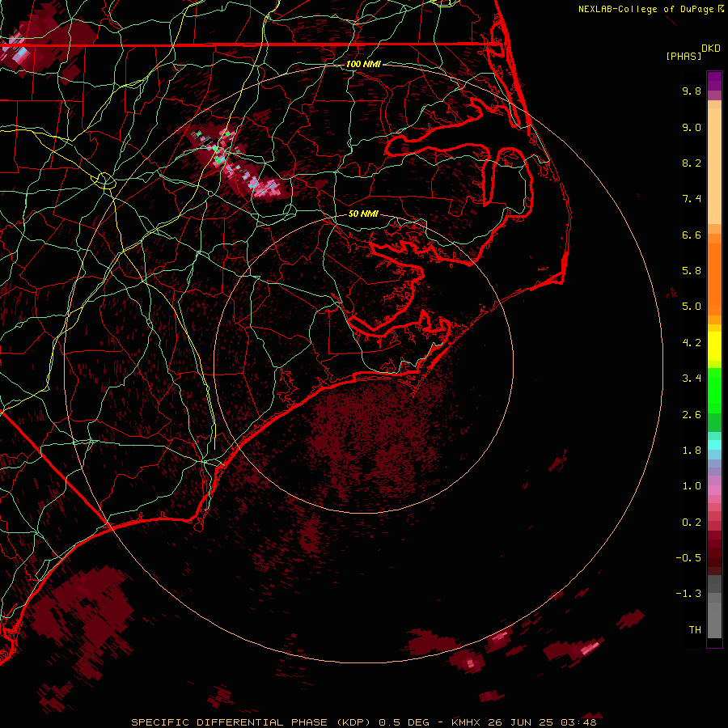Pick the pink color bar segment
This screenshot has width=728, height=728.
[x=714, y=490]
